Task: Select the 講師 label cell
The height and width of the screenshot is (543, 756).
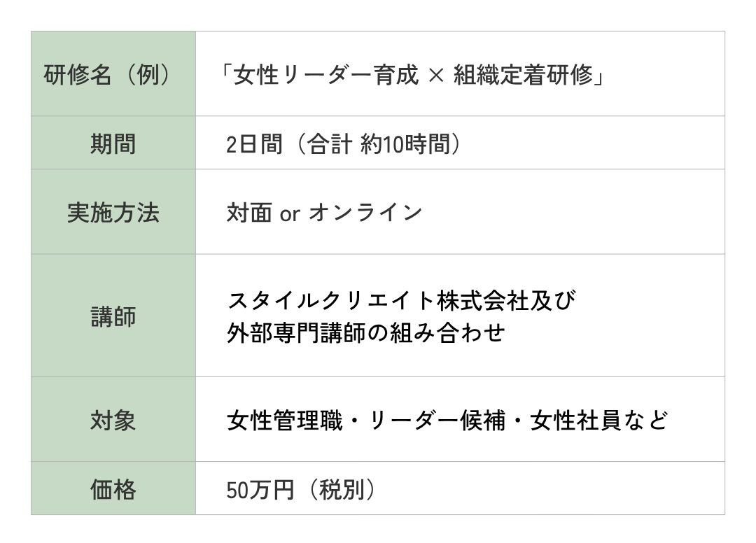Action: (x=113, y=316)
